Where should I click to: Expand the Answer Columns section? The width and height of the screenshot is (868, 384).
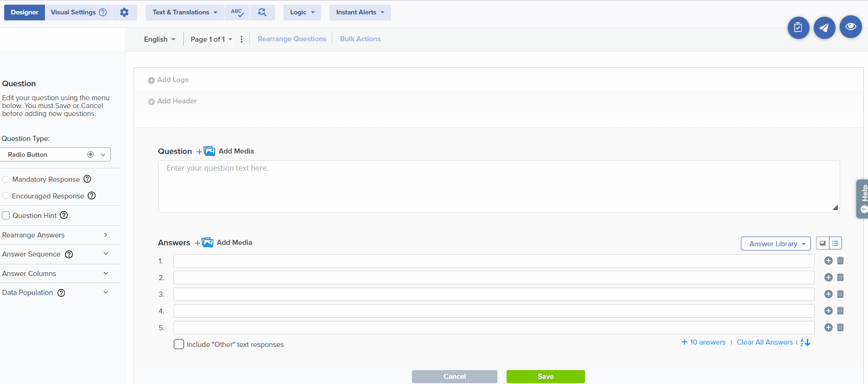click(55, 274)
